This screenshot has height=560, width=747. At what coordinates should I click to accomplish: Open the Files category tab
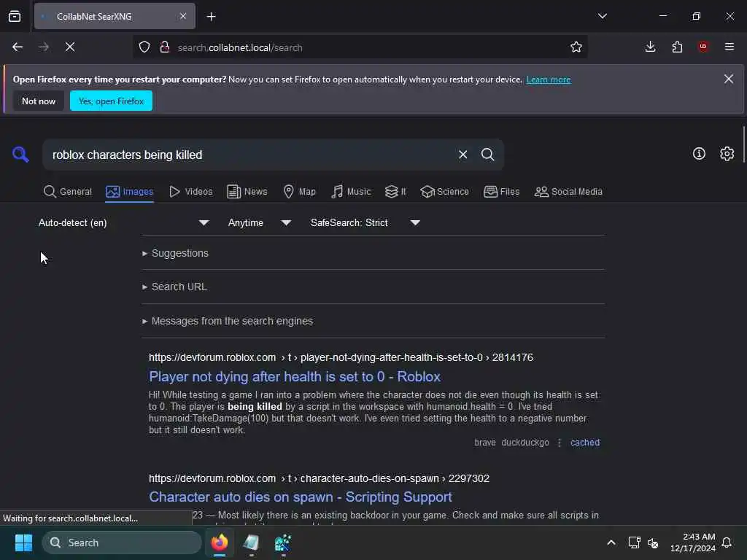coord(502,192)
